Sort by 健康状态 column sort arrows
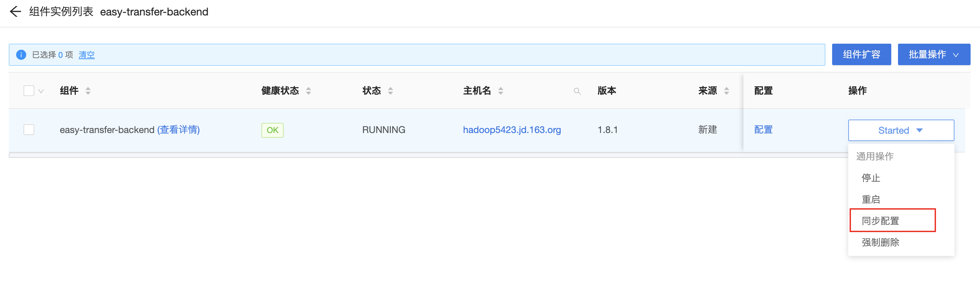Screen dimensions: 980x307 point(309,91)
